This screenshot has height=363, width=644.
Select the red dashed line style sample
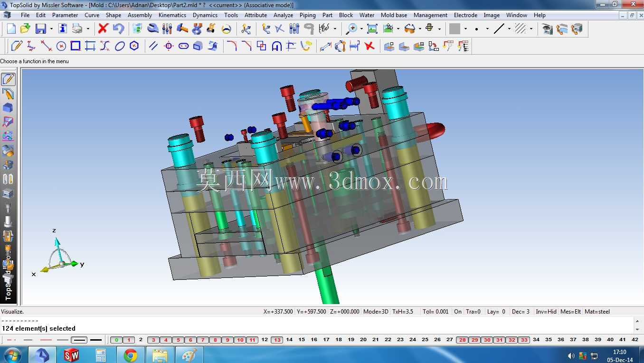click(11, 340)
